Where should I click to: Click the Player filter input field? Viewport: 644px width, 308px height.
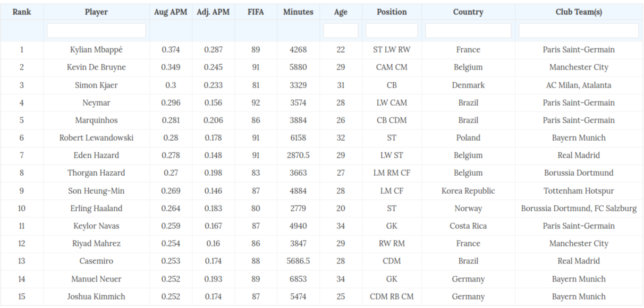pos(96,31)
